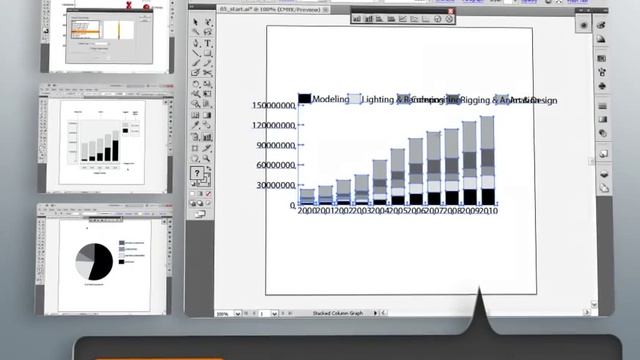Open the Gradient panel in right dock
640x360 pixels.
[602, 120]
